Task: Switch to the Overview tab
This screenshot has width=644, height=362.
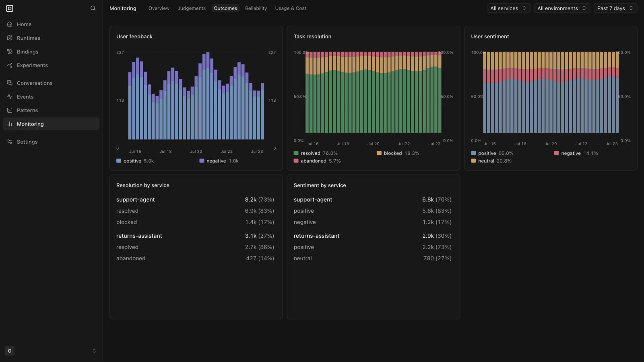Action: [159, 8]
